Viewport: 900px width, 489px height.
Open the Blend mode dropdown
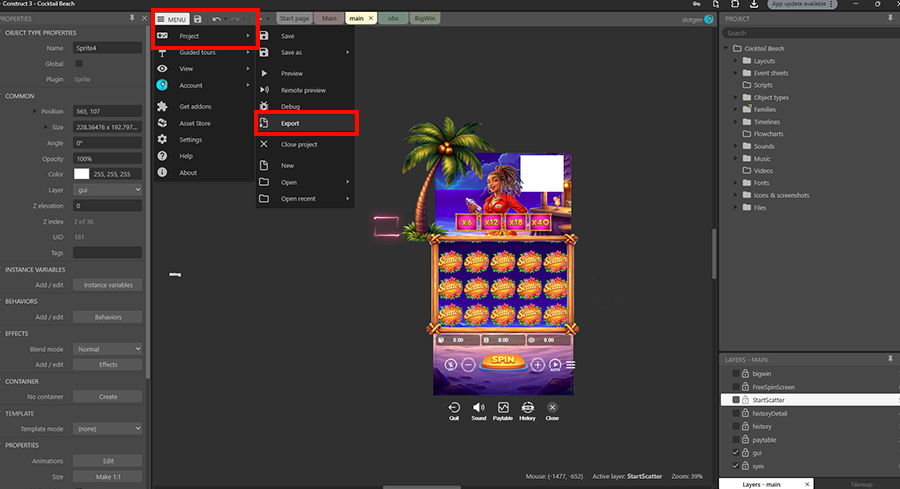(107, 349)
